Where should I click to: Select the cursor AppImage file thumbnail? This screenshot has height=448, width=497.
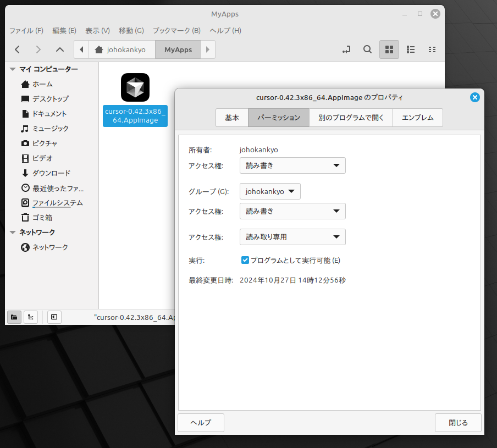pyautogui.click(x=135, y=87)
